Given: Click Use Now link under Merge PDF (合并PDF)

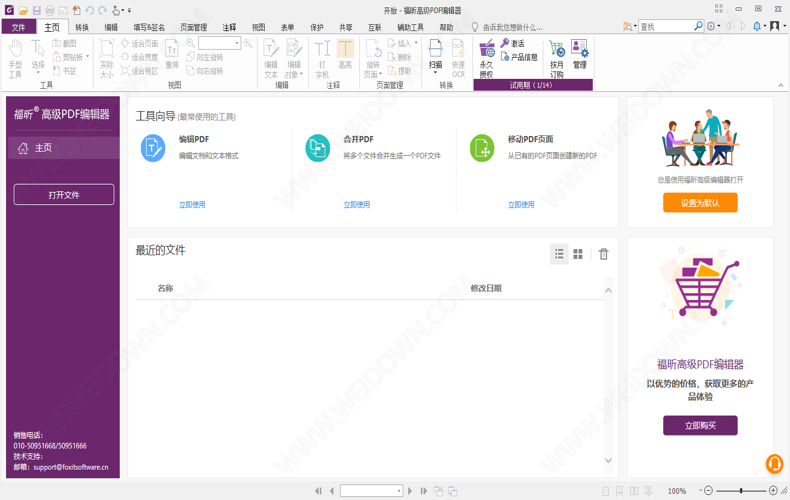Looking at the screenshot, I should tap(357, 205).
